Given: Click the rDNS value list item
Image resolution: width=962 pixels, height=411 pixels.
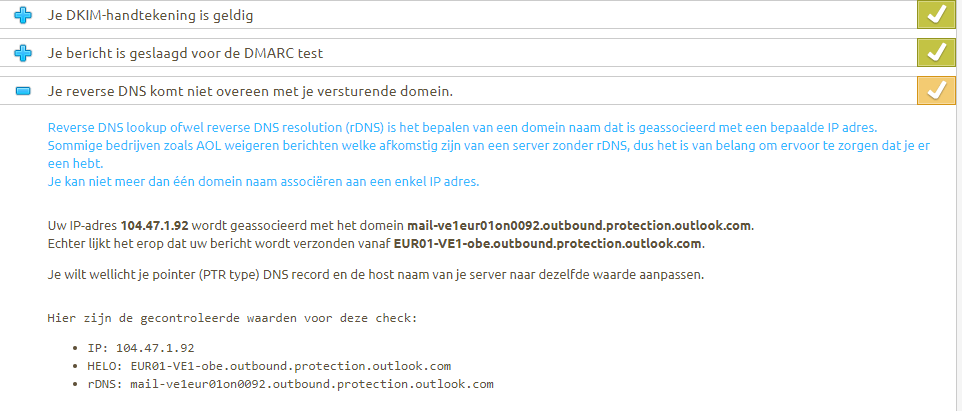Looking at the screenshot, I should coord(290,383).
